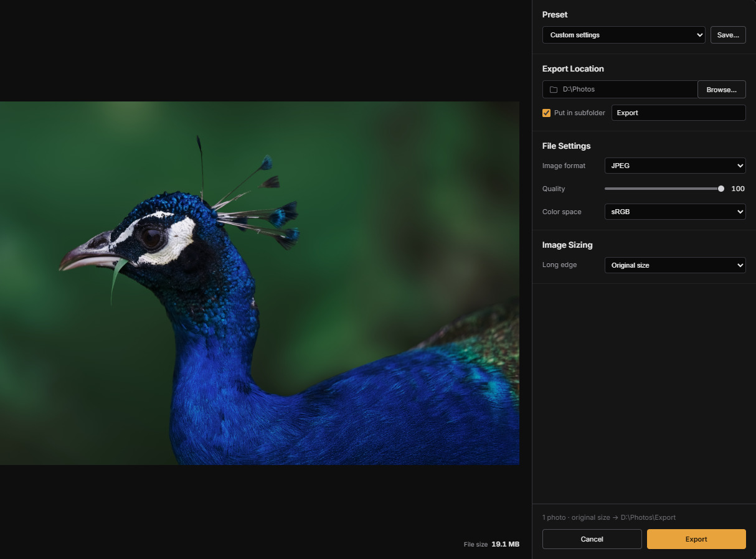Open the Preset dropdown showing Custom settings
The width and height of the screenshot is (756, 559).
[623, 35]
